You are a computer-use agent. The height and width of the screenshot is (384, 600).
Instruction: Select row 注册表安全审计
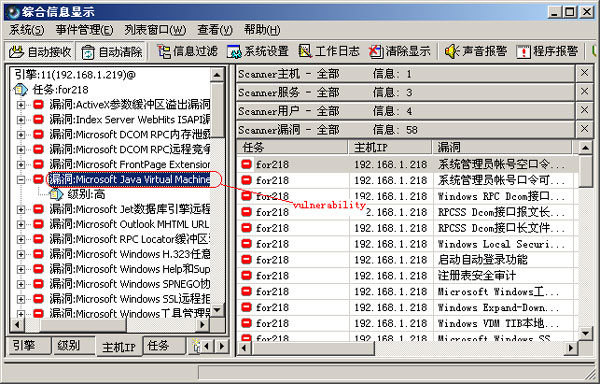click(407, 276)
